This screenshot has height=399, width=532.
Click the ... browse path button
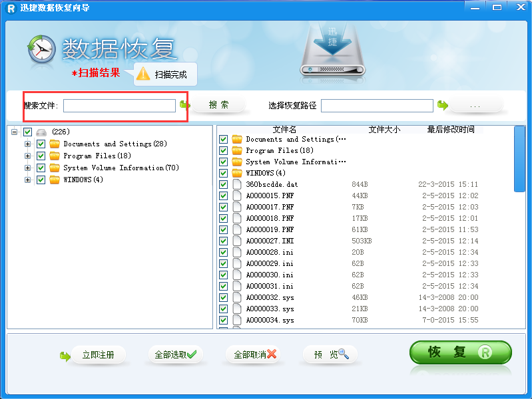pos(475,106)
